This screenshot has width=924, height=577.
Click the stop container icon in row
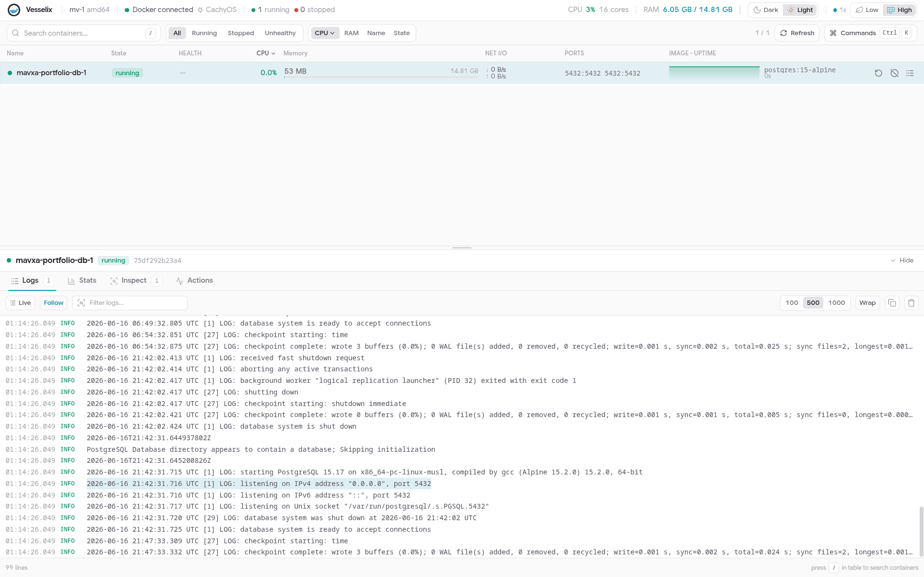(x=894, y=73)
